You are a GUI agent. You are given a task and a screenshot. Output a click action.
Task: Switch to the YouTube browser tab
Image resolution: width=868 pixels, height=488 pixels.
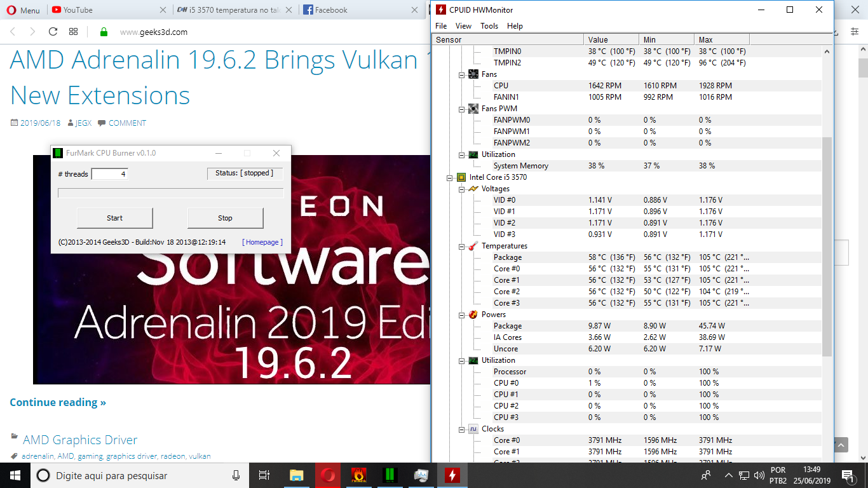click(x=109, y=10)
